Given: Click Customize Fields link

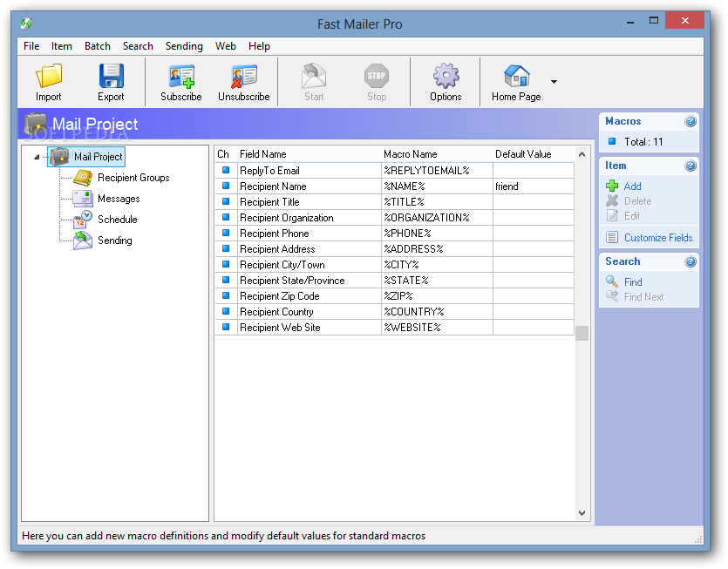Looking at the screenshot, I should pos(658,238).
